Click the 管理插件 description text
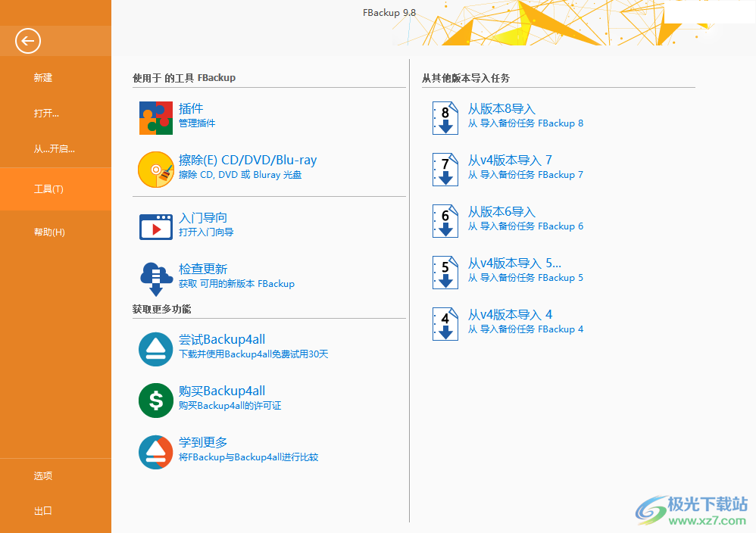 coord(197,123)
